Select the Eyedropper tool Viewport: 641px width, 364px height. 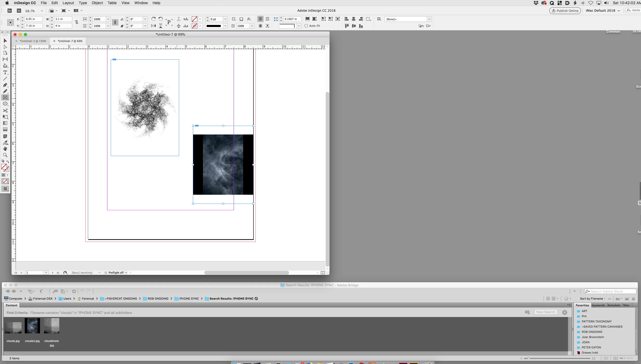(x=5, y=143)
